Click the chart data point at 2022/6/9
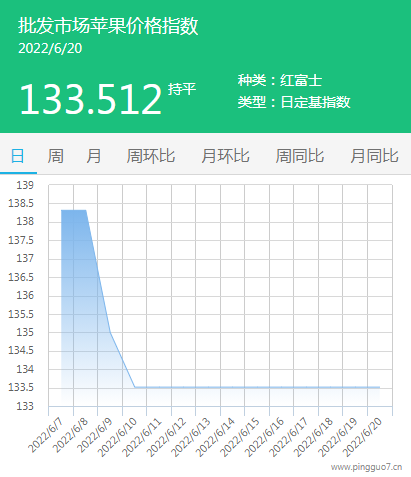Screen dimensions: 411x477 coord(110,332)
